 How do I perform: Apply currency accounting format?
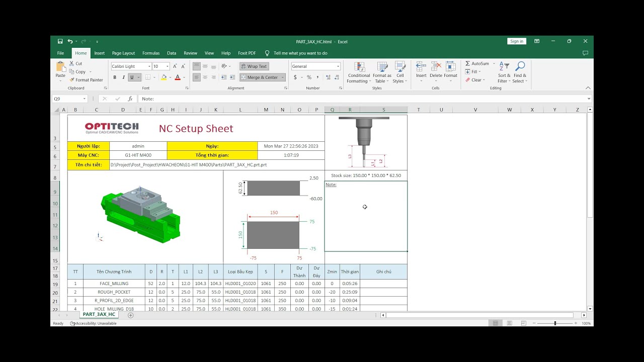click(295, 77)
